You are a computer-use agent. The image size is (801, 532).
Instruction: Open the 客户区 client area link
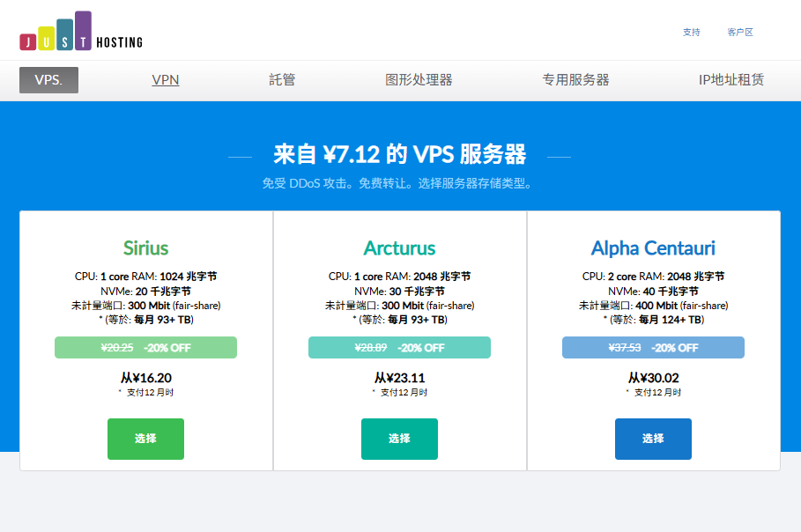tap(740, 32)
